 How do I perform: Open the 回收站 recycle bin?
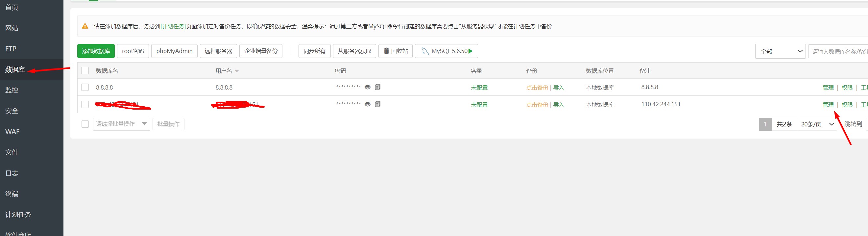point(395,51)
